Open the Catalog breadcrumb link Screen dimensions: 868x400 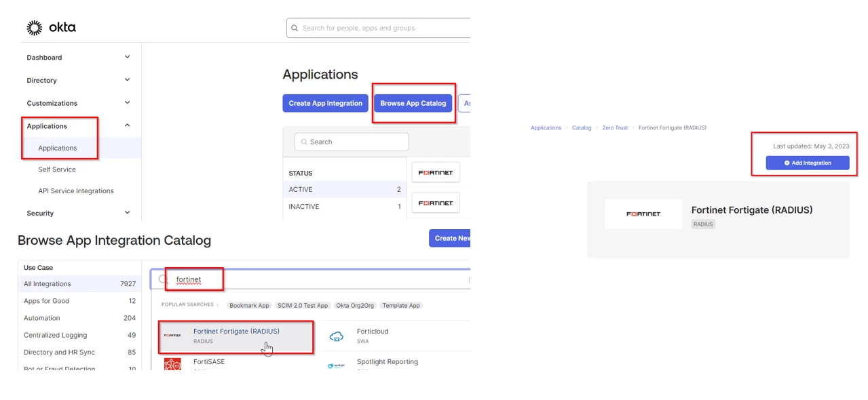coord(582,127)
